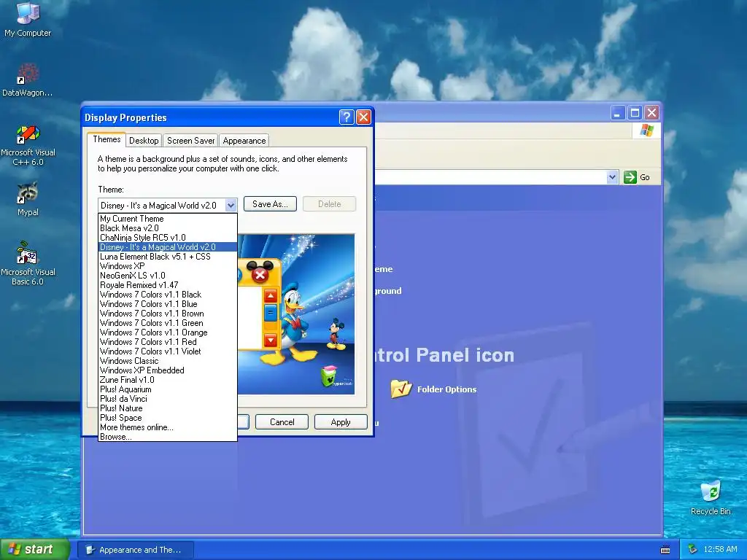The image size is (747, 560).
Task: Click the Save As... button
Action: (x=270, y=204)
